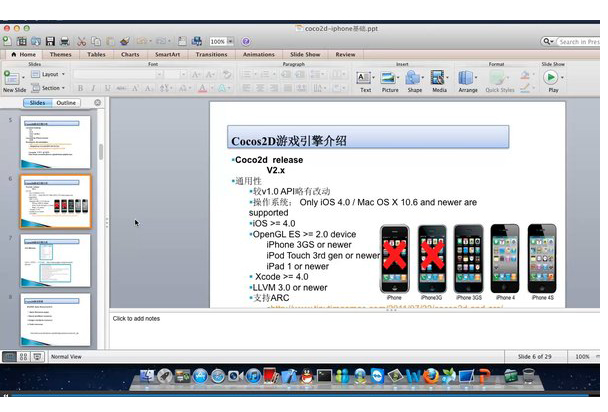
Task: Switch to Normal view button
Action: click(10, 357)
